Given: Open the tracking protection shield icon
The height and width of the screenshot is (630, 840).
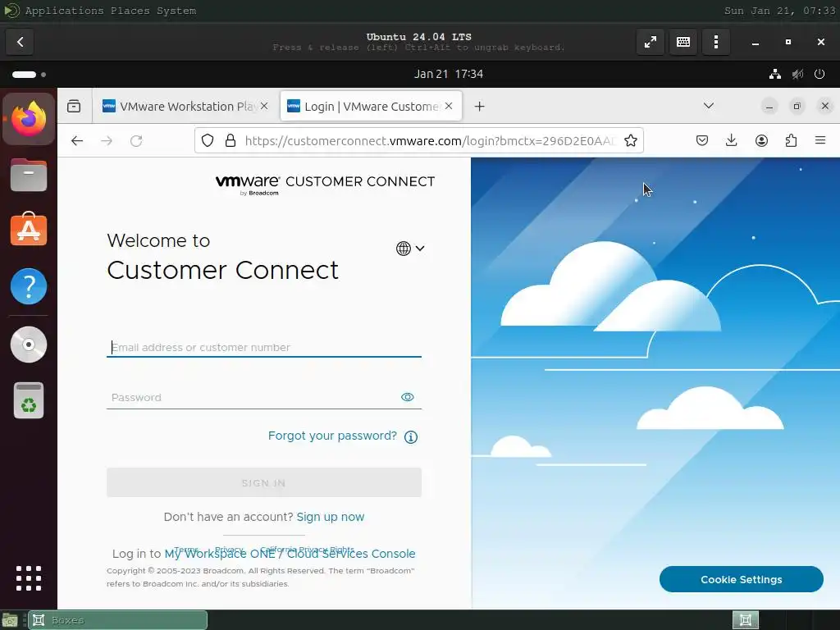Looking at the screenshot, I should (x=208, y=141).
